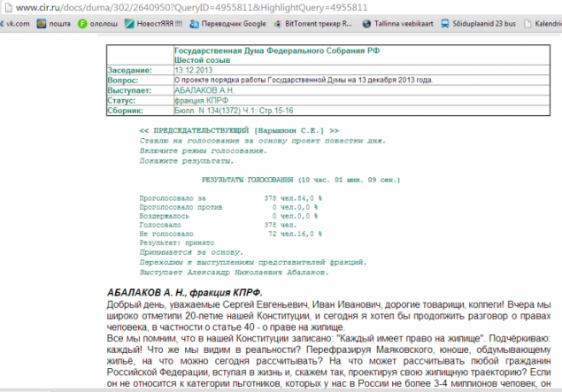The width and height of the screenshot is (562, 392).
Task: Click the РЕЗУЛЬТАТЫ ГОЛОСОВАНИЯ heading
Action: [x=301, y=180]
